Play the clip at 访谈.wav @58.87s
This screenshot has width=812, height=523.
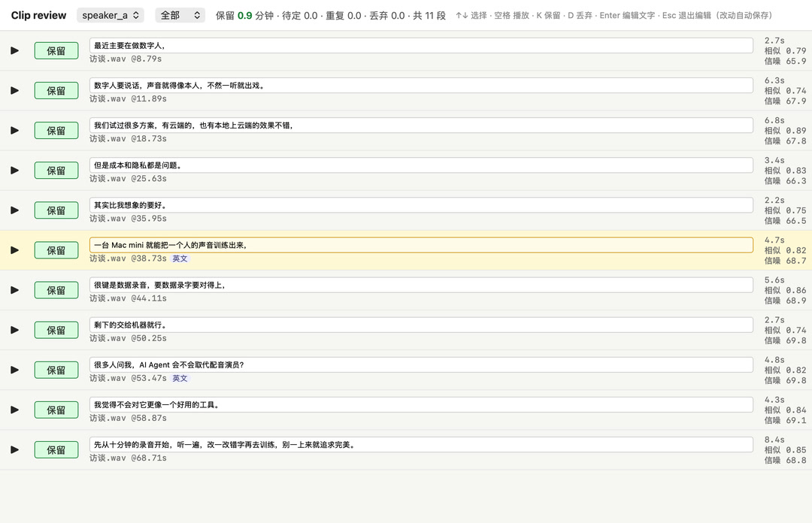click(x=14, y=410)
